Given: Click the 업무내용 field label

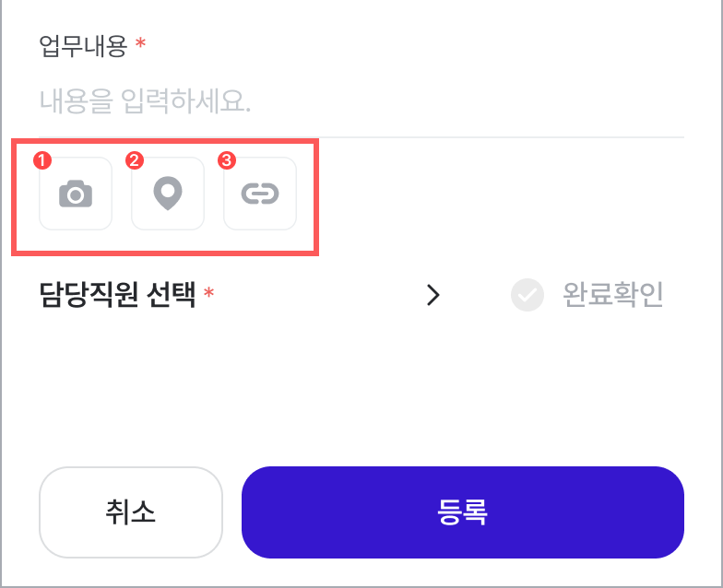Looking at the screenshot, I should click(x=83, y=46).
